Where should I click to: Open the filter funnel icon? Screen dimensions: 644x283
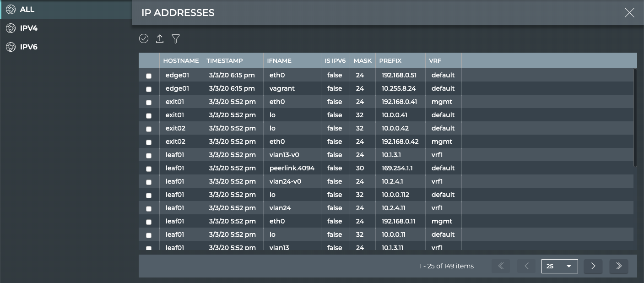point(176,39)
